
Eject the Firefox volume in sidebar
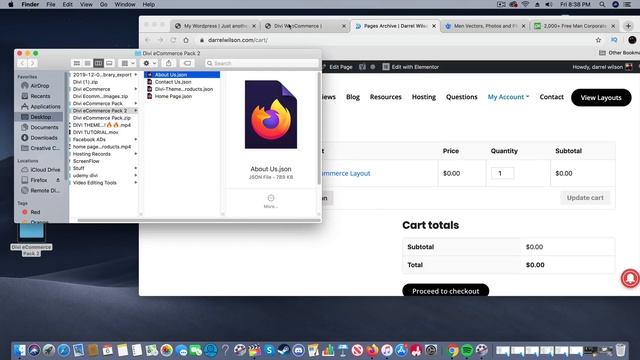point(58,180)
